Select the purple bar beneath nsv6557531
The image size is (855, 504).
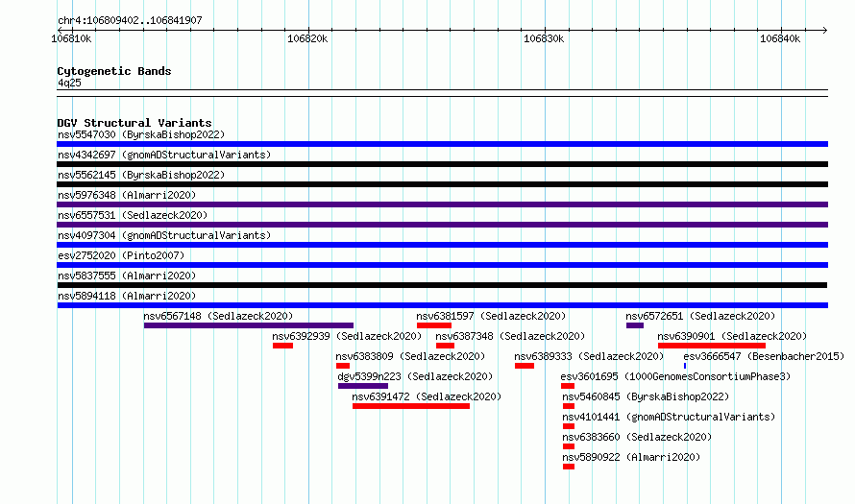coord(443,225)
